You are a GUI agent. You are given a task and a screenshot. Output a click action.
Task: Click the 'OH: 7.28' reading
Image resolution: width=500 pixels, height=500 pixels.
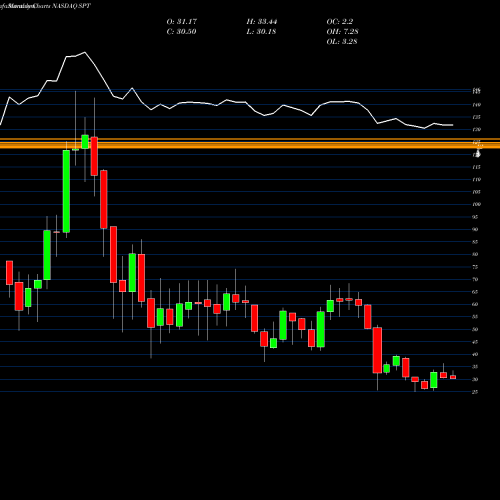tap(342, 32)
